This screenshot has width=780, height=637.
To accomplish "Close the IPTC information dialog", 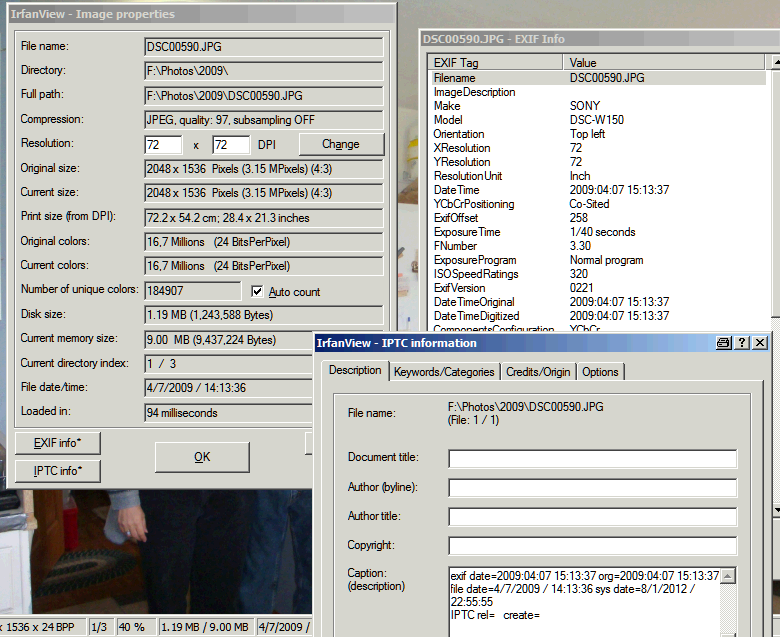I will (x=760, y=343).
